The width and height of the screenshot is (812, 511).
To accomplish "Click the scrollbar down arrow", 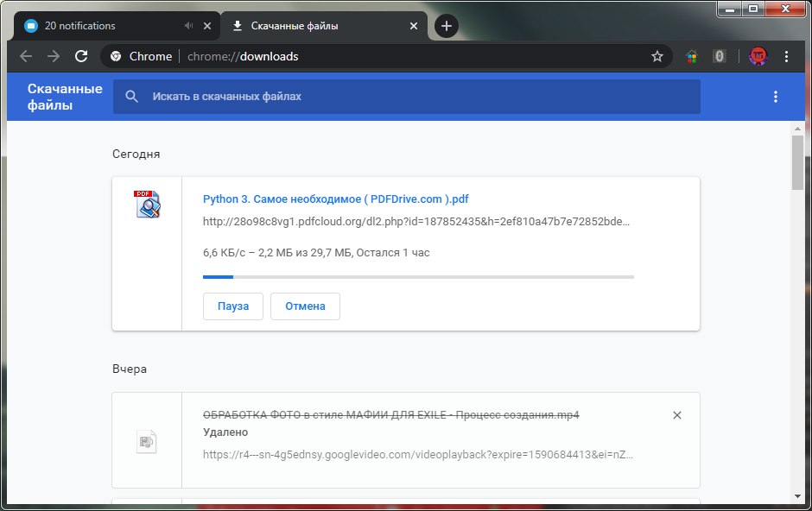I will coord(797,496).
